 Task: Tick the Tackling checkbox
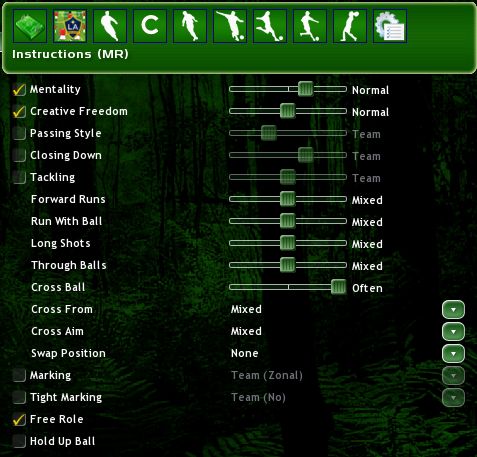pos(19,177)
